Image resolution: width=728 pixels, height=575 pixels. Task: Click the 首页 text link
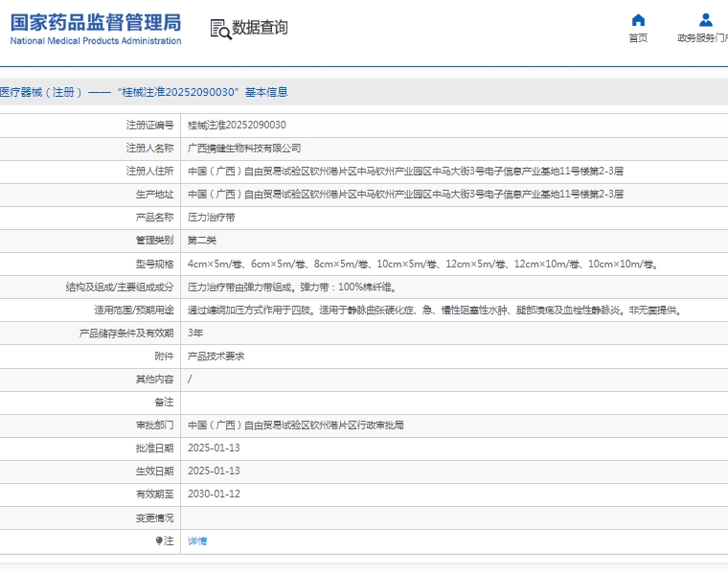638,38
